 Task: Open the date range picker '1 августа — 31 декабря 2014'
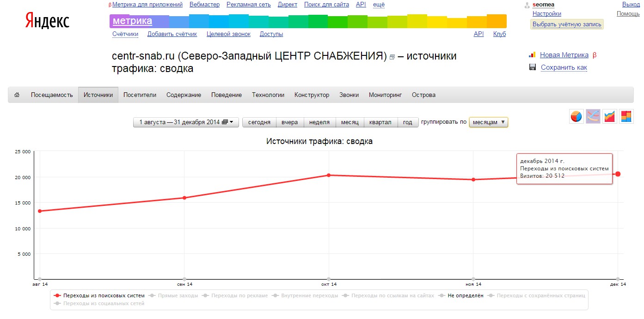[x=186, y=122]
